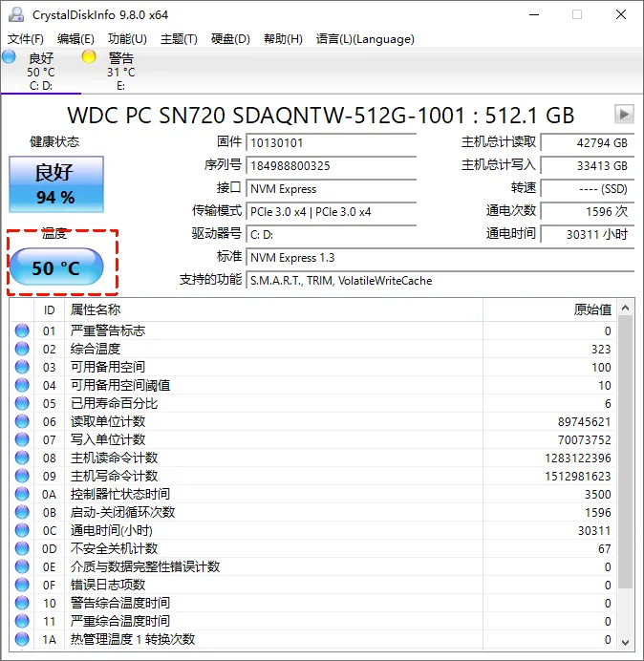The image size is (644, 661).
Task: Open the 文件(F) menu
Action: tap(25, 39)
